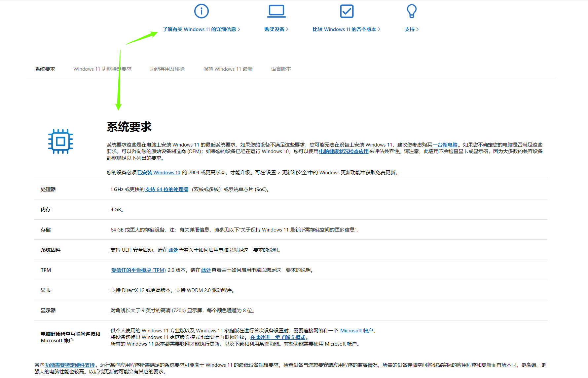This screenshot has height=378, width=588.
Task: Click the 内存 row label
Action: coord(46,210)
